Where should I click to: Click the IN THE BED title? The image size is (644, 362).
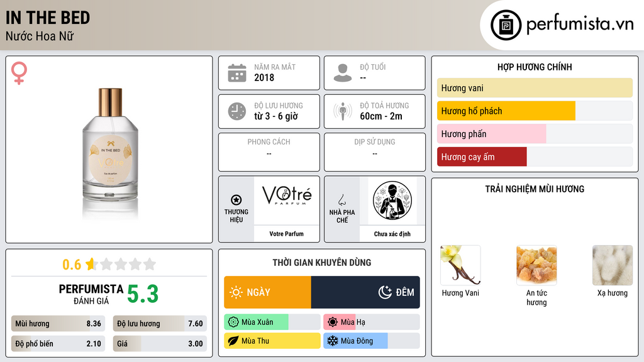tap(48, 18)
